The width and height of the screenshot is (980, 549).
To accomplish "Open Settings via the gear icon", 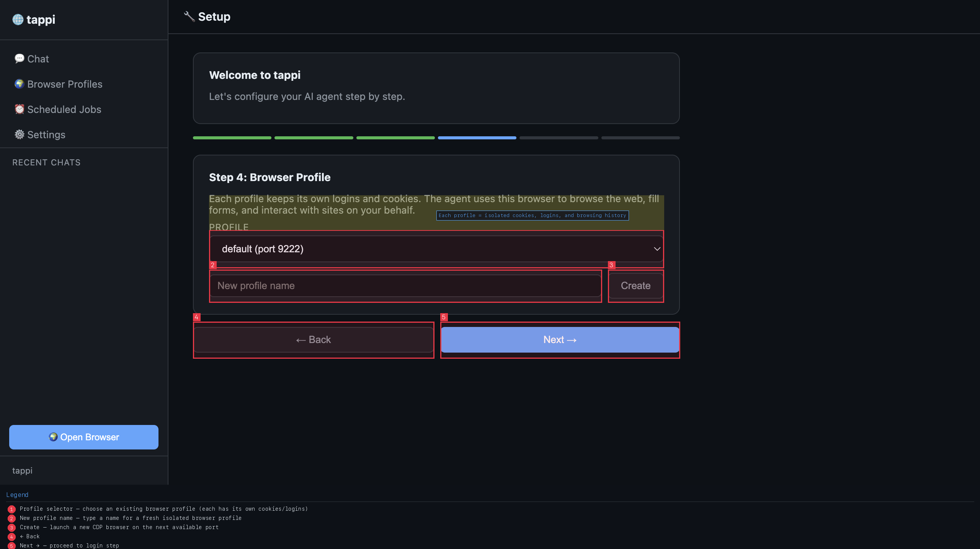I will coord(20,134).
